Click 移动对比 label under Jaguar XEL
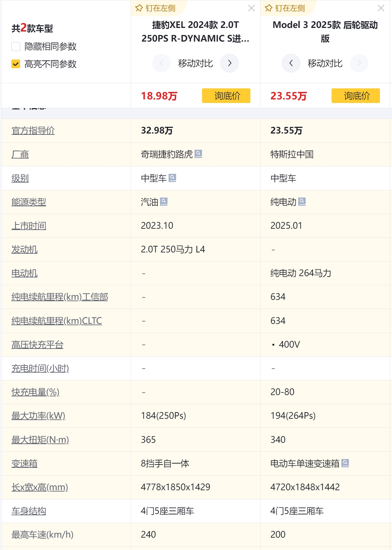The height and width of the screenshot is (550, 392). point(196,63)
